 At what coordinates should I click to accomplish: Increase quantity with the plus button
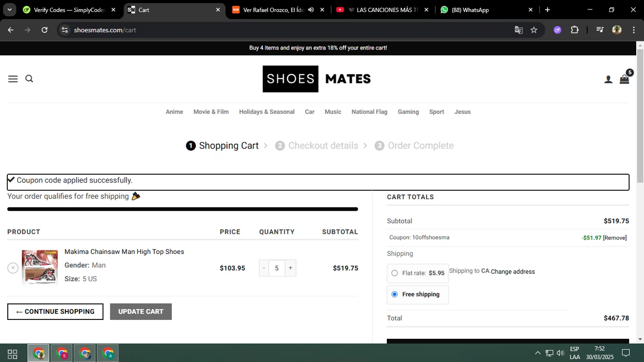291,268
